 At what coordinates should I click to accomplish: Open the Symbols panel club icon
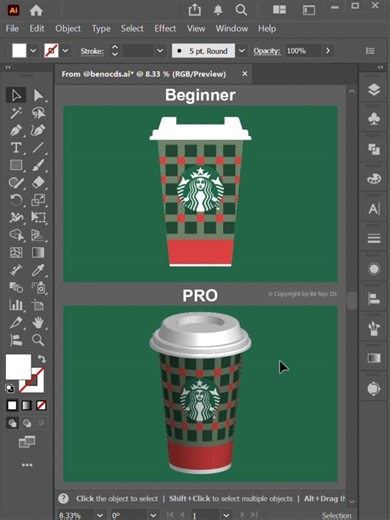tap(374, 119)
